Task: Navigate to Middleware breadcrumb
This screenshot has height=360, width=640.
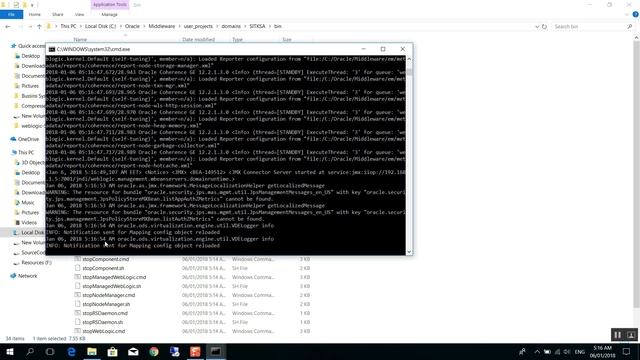Action: [x=162, y=26]
